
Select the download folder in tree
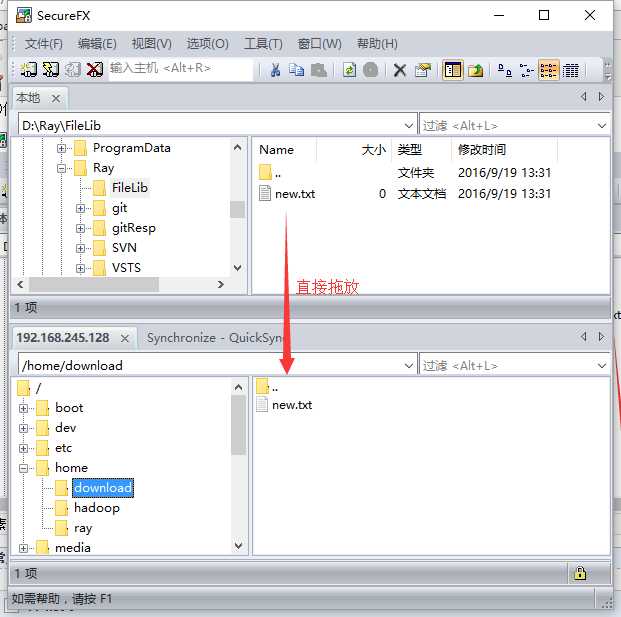pyautogui.click(x=103, y=488)
